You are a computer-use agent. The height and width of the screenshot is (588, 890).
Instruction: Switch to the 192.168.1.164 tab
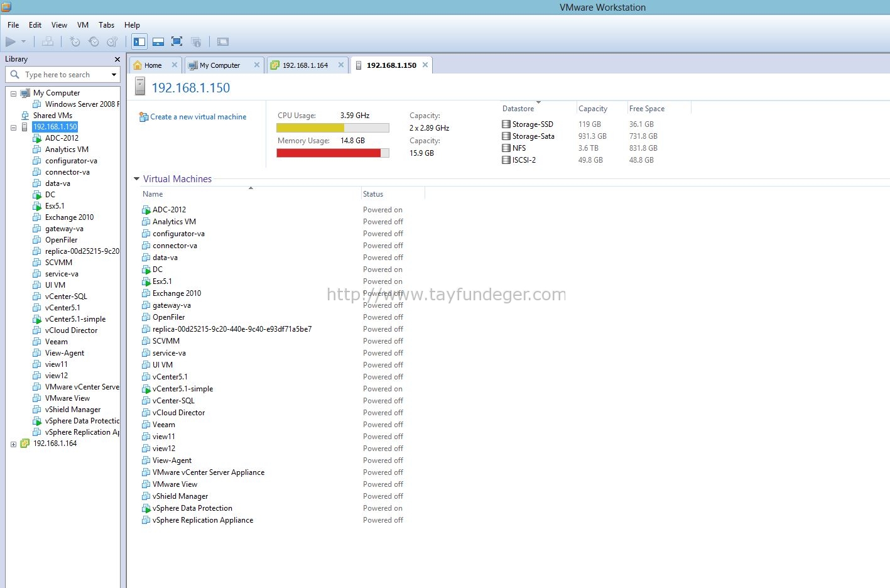pyautogui.click(x=305, y=65)
